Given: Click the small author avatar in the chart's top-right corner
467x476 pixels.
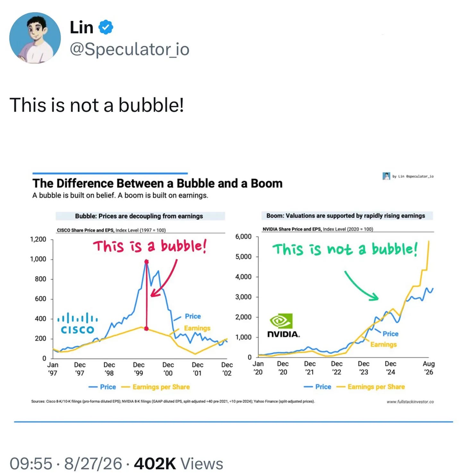Looking at the screenshot, I should point(386,176).
